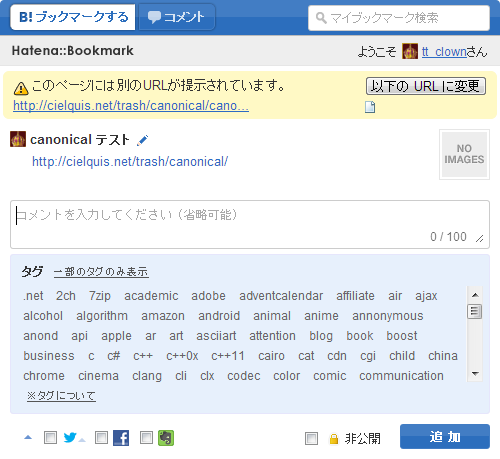This screenshot has height=459, width=500.
Task: Select the anime tag
Action: [321, 316]
